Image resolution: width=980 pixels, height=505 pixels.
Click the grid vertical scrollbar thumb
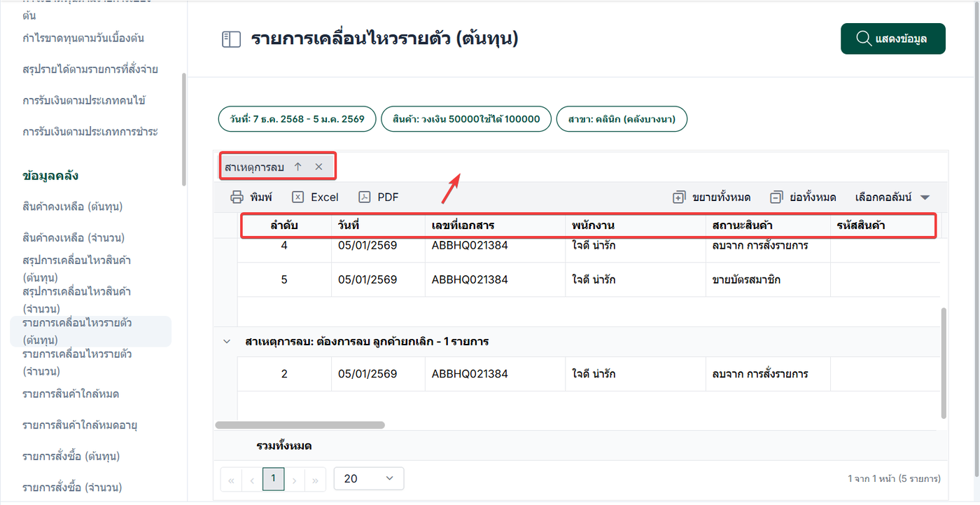click(944, 364)
